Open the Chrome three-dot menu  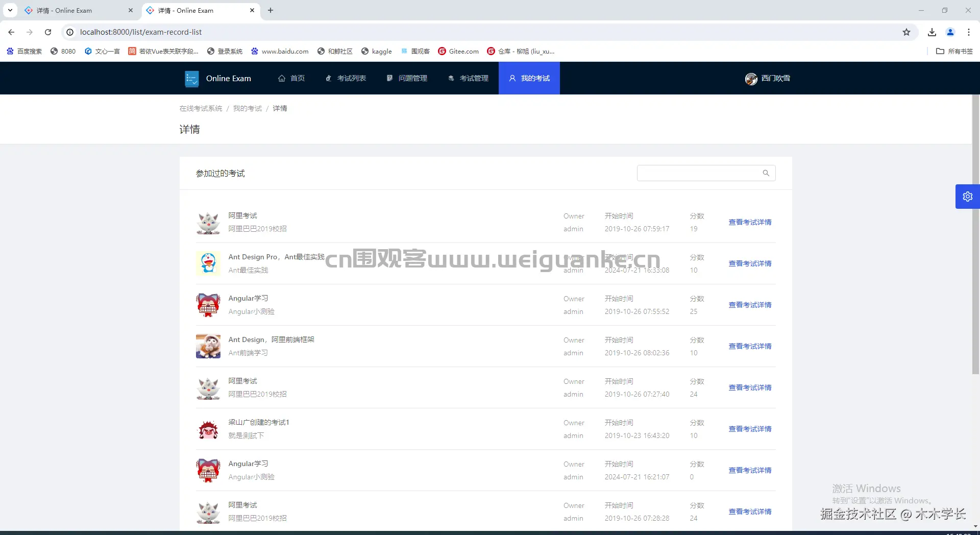pyautogui.click(x=969, y=32)
